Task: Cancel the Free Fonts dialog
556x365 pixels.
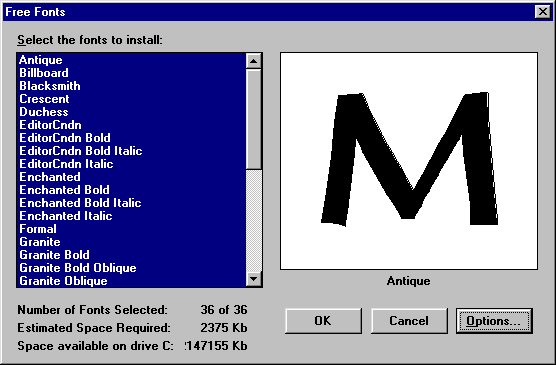Action: 409,321
